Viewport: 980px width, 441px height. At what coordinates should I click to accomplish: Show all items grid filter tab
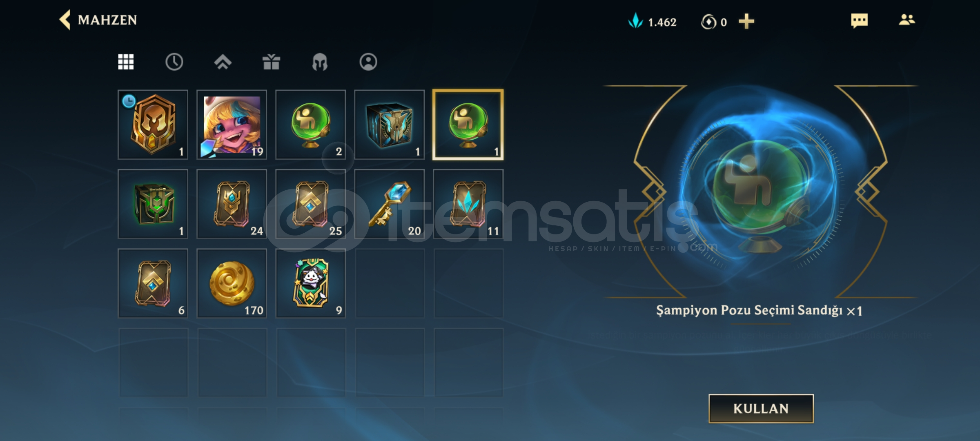point(126,62)
